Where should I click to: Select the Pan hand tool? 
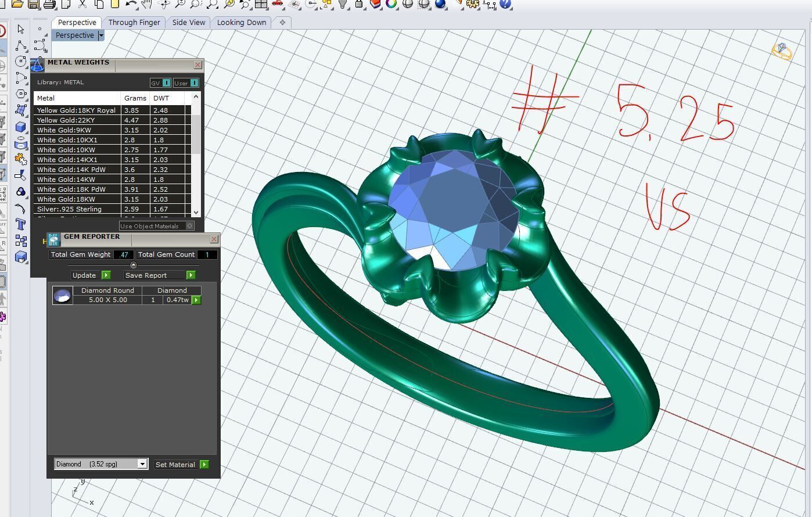[146, 4]
